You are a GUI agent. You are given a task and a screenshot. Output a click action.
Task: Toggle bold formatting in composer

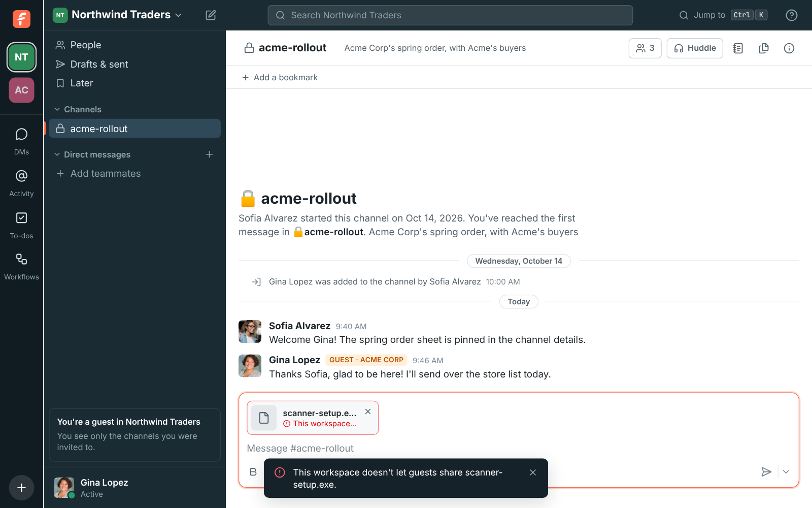[253, 472]
